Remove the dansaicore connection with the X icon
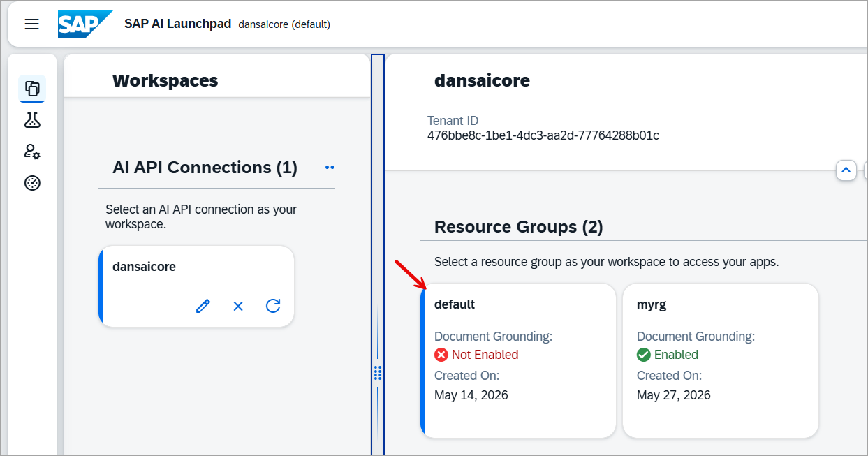 (238, 306)
